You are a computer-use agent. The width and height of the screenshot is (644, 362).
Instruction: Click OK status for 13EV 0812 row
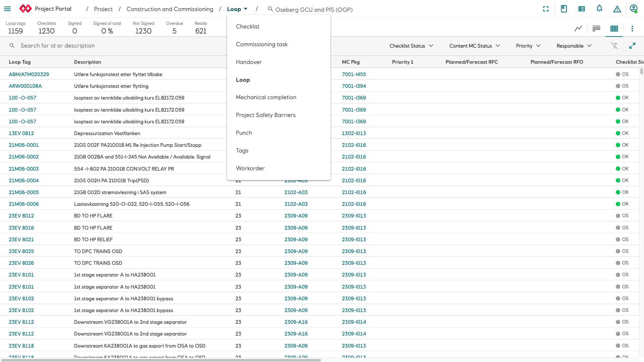pos(622,133)
